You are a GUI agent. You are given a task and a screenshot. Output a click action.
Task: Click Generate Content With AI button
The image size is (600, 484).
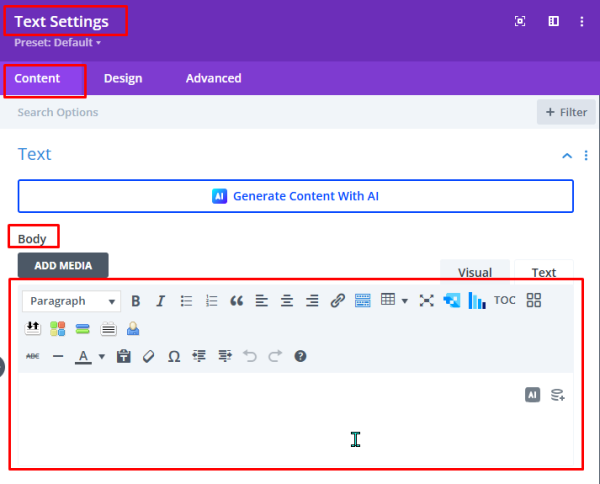(295, 196)
